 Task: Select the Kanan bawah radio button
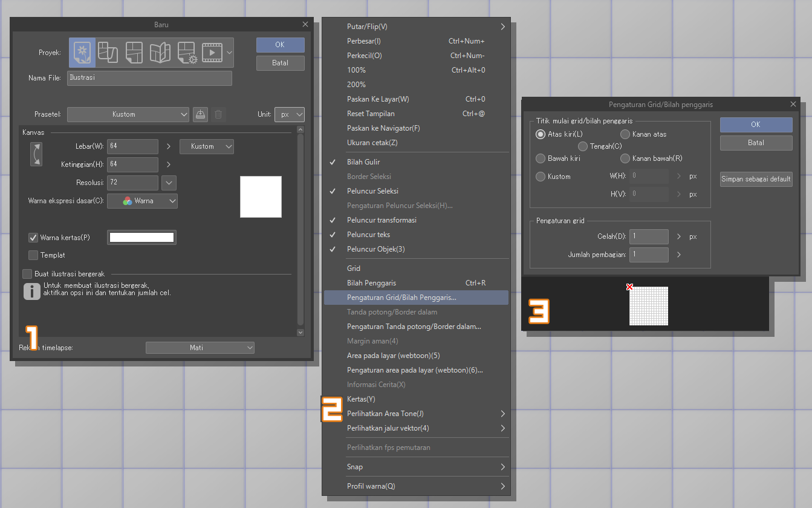pyautogui.click(x=625, y=158)
